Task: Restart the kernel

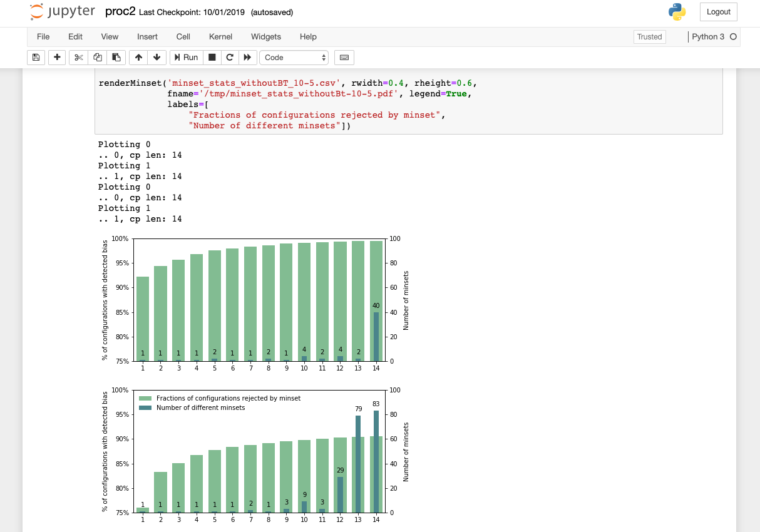Action: (230, 57)
